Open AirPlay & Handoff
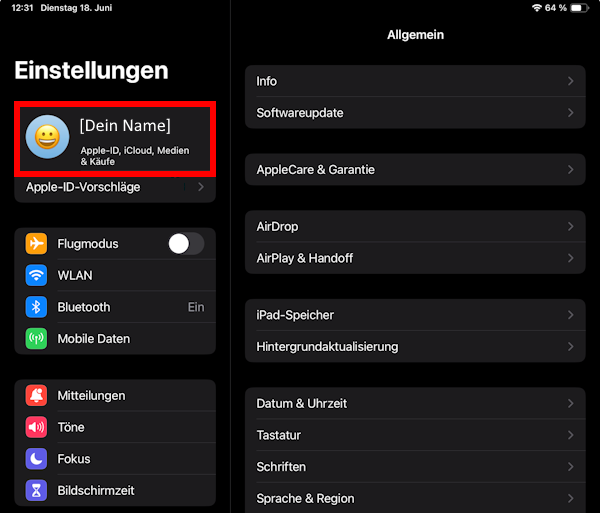Viewport: 600px width, 513px height. coord(415,258)
